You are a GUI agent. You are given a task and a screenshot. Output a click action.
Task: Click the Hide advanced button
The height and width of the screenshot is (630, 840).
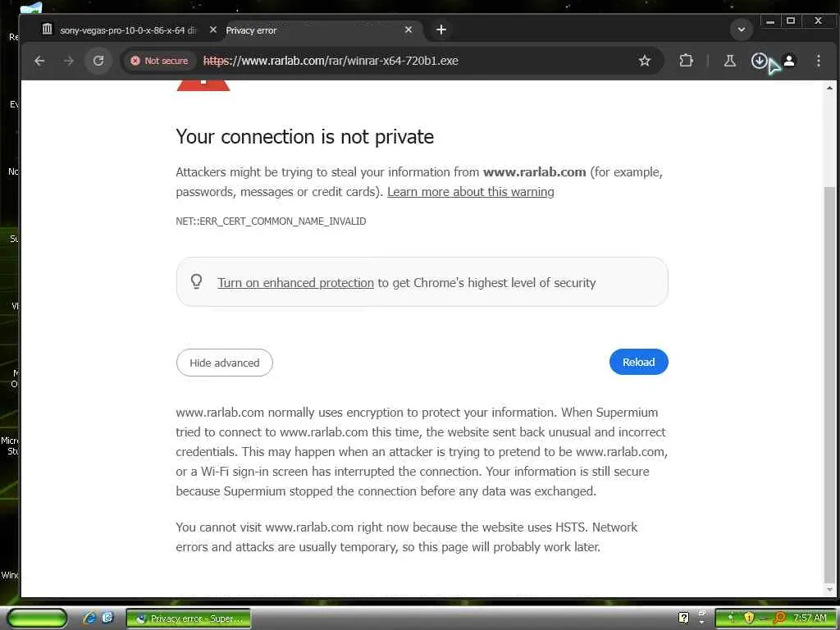pos(225,363)
